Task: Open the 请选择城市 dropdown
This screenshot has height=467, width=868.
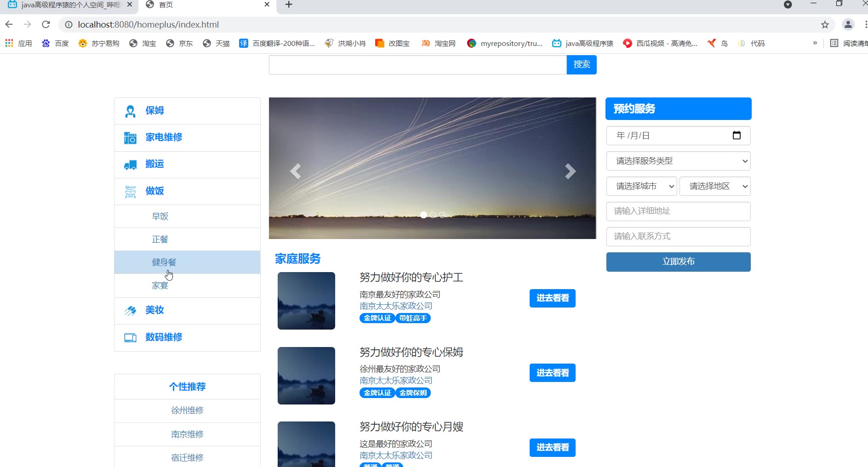Action: click(x=641, y=186)
